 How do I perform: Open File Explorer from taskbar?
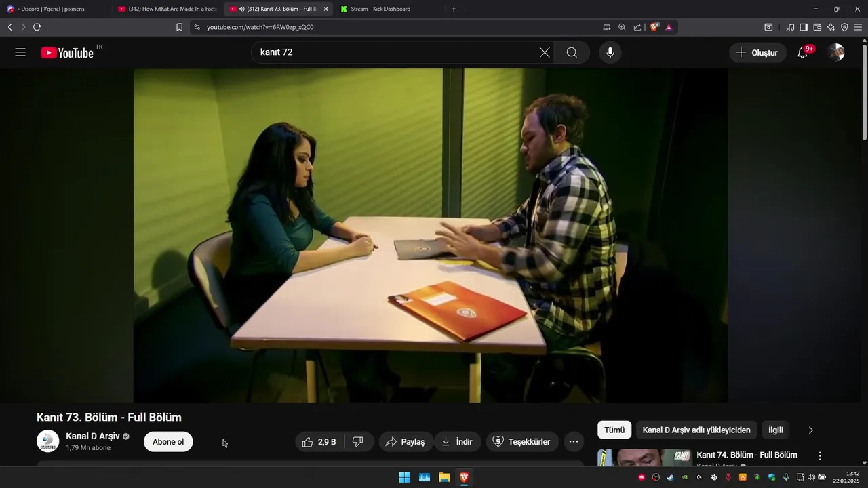pyautogui.click(x=444, y=477)
